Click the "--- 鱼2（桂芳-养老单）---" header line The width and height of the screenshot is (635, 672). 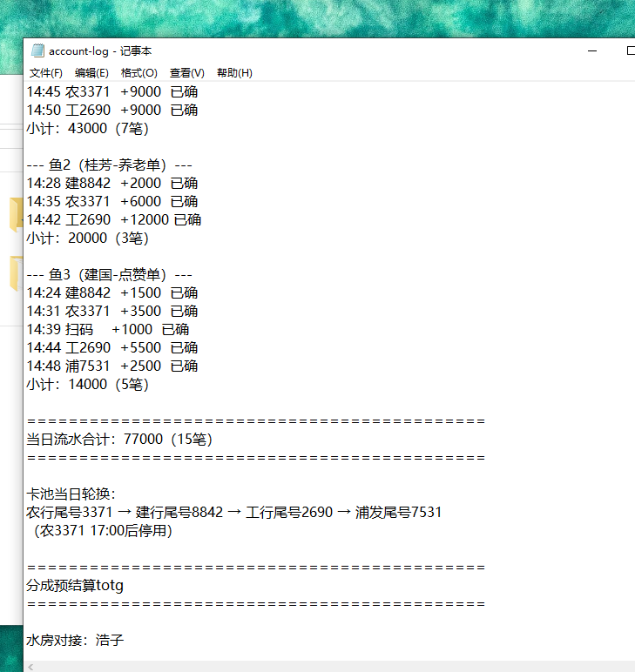[110, 165]
